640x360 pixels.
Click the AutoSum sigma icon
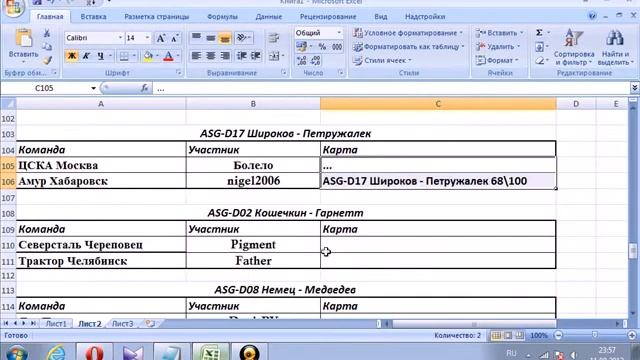(539, 33)
